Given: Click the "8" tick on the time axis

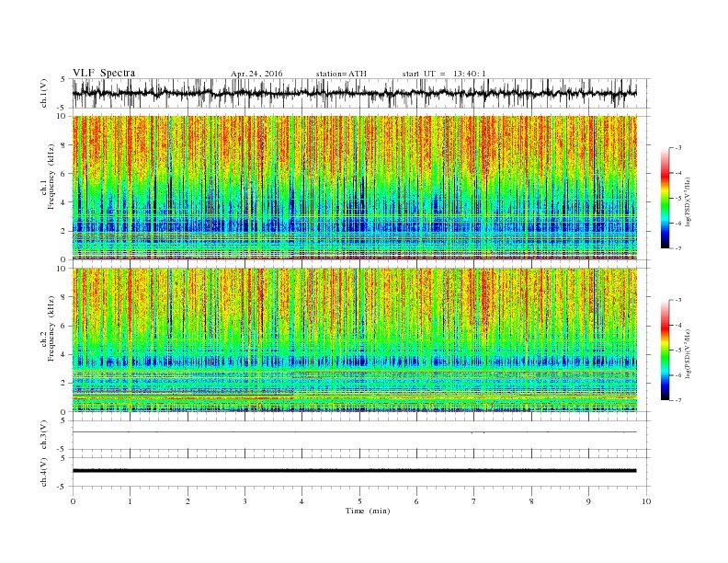Looking at the screenshot, I should (x=531, y=501).
